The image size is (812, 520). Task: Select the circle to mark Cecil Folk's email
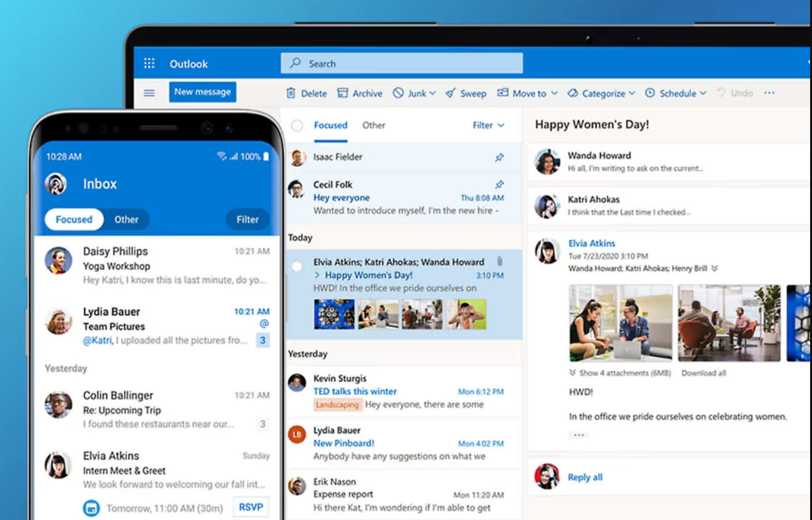click(296, 187)
